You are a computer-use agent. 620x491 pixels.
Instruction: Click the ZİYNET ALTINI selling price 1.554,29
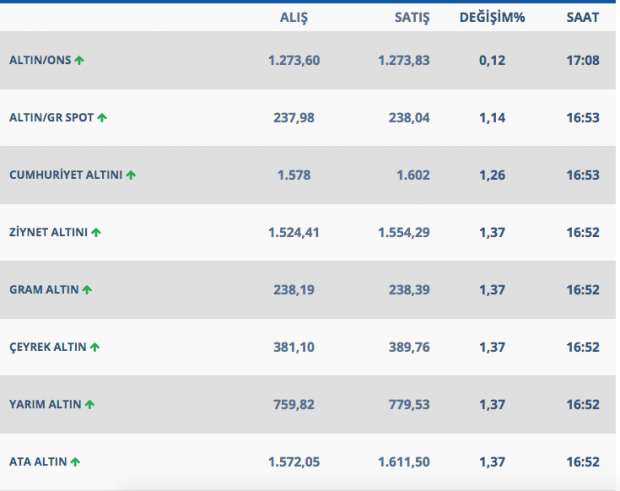pos(404,232)
